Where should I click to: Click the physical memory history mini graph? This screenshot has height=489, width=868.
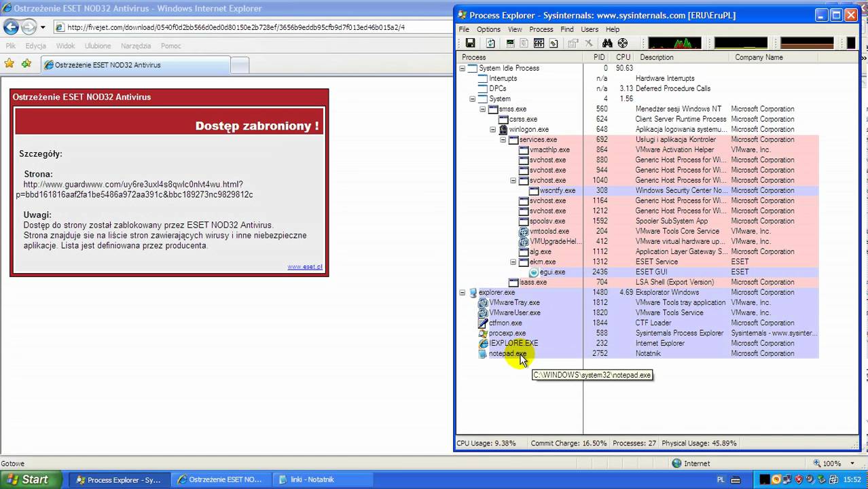coord(807,43)
